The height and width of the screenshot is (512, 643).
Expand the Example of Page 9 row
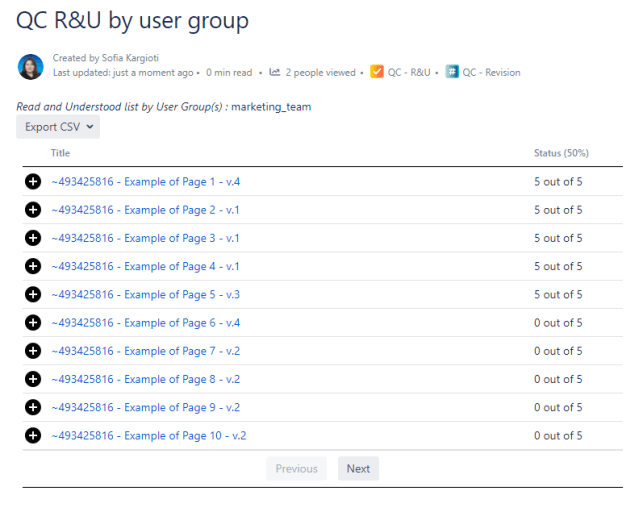click(x=33, y=407)
